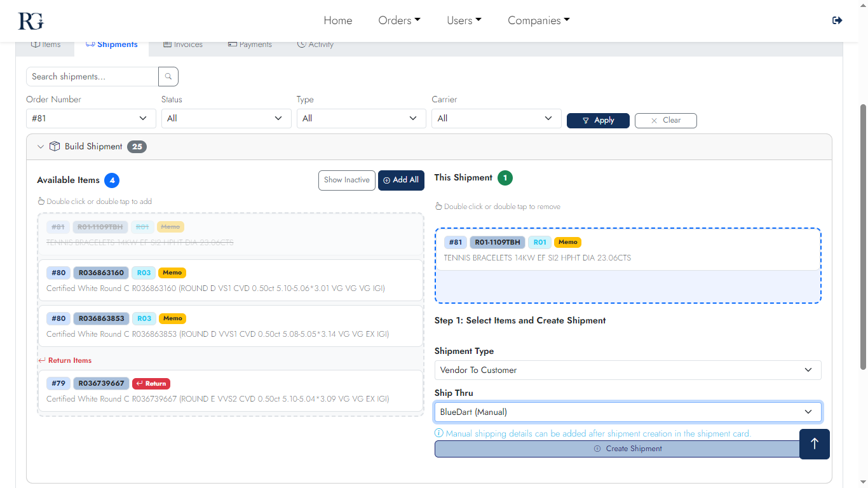Screen dimensions: 868x488
Task: Click the green This Shipment count badge
Action: point(505,178)
